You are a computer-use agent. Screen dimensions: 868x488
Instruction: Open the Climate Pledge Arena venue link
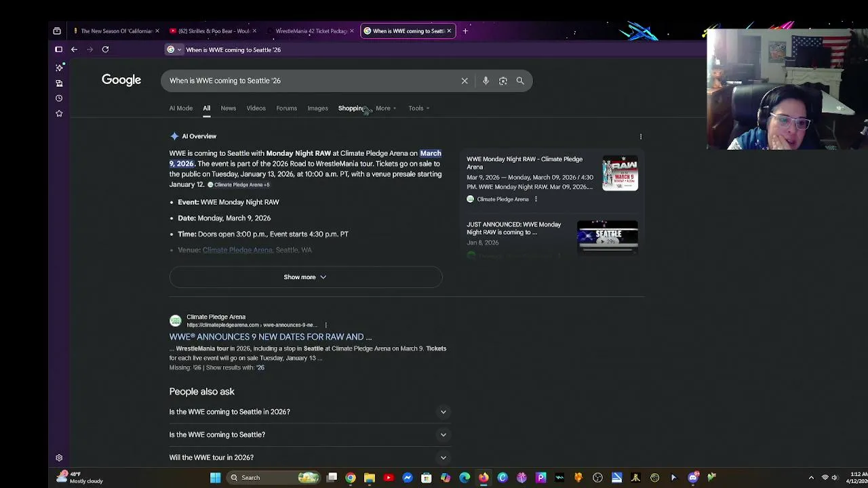(x=237, y=250)
